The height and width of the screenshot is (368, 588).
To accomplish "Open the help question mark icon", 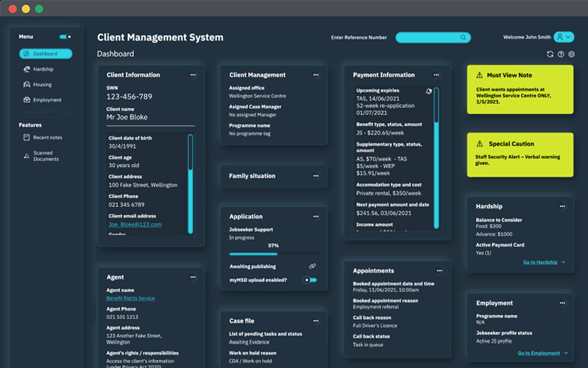I will [x=561, y=54].
